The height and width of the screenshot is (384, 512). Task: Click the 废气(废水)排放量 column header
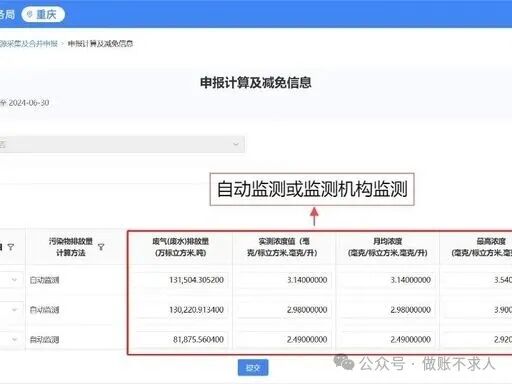[180, 247]
